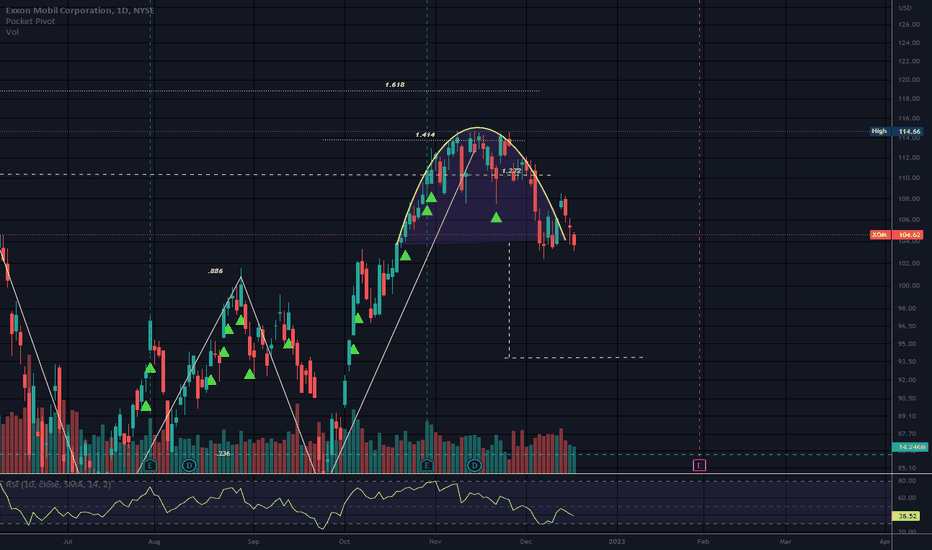
Task: Select the 1.618 Fibonacci level label
Action: coord(395,85)
